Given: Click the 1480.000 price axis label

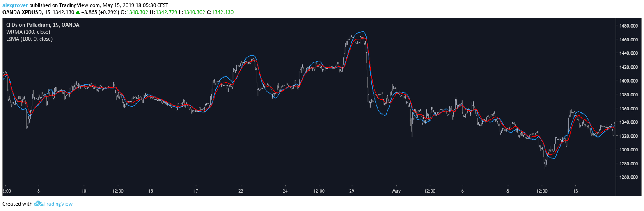Looking at the screenshot, I should tap(628, 26).
